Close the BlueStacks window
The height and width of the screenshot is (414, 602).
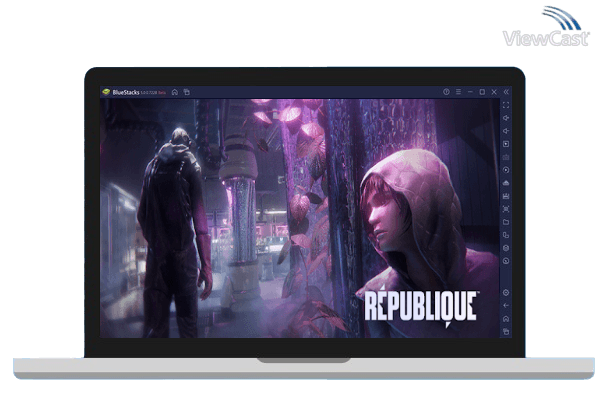pos(494,92)
